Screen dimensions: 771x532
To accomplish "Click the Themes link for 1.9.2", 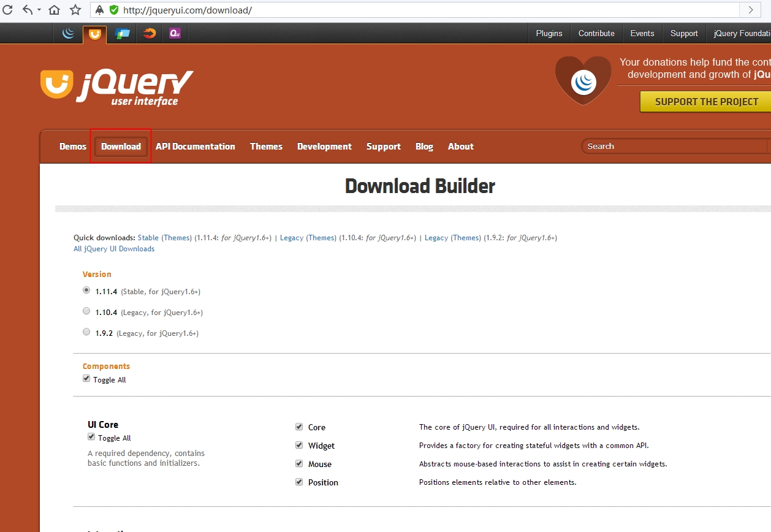I will (466, 238).
